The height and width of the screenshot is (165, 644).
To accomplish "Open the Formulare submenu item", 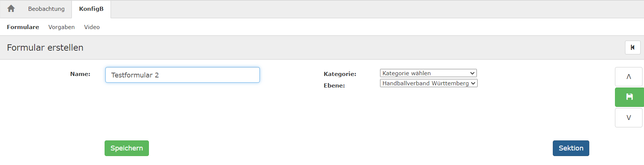I will click(23, 27).
